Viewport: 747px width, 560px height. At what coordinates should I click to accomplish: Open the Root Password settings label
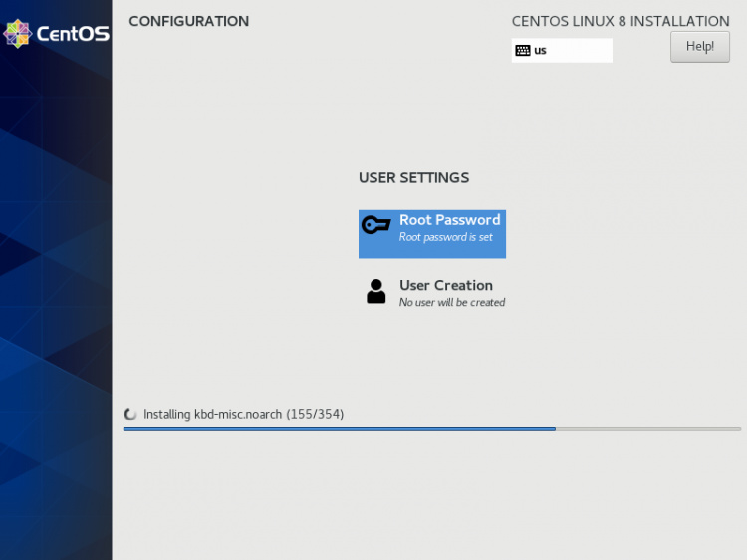click(449, 220)
